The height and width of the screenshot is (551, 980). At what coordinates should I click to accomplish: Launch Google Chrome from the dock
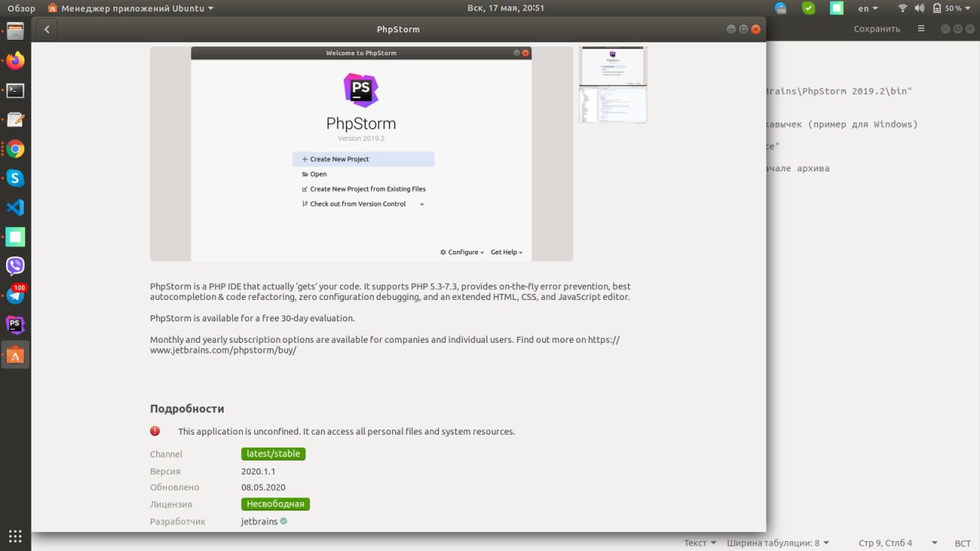click(x=15, y=149)
